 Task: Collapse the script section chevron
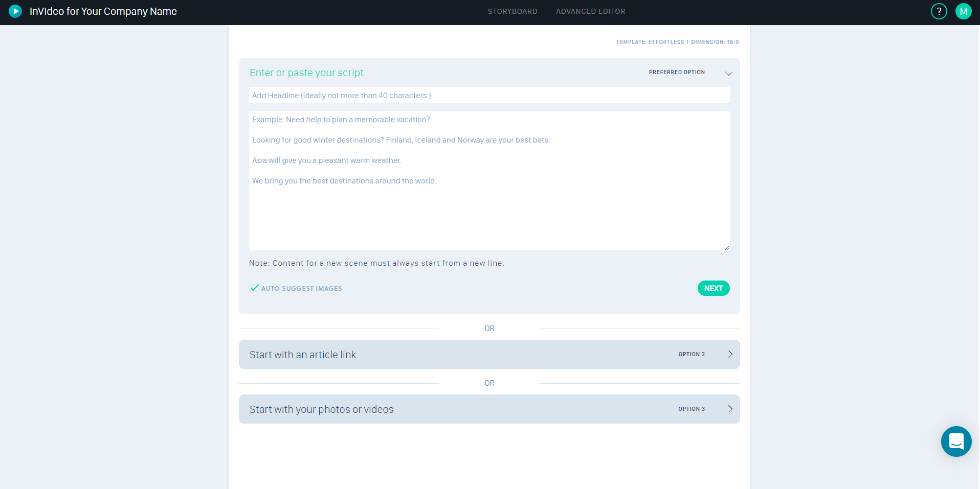tap(728, 74)
